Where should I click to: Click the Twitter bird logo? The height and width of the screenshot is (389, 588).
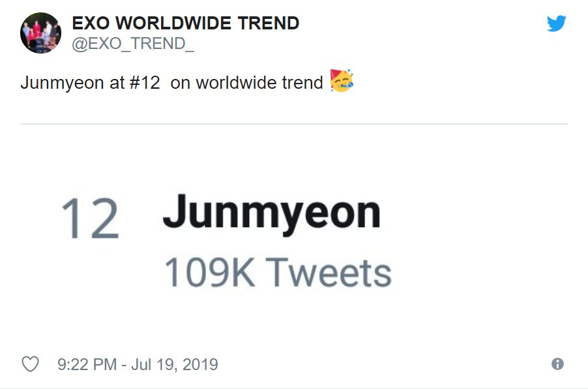pyautogui.click(x=556, y=24)
